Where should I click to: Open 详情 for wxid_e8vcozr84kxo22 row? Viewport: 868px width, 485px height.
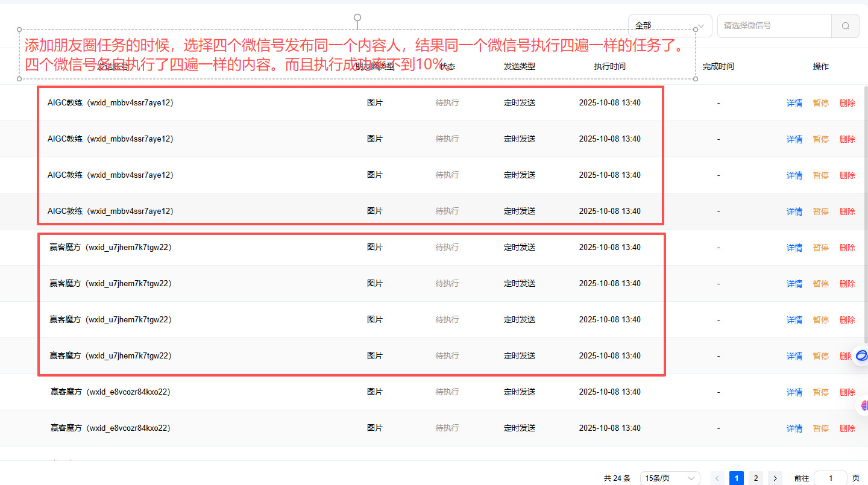click(x=794, y=392)
